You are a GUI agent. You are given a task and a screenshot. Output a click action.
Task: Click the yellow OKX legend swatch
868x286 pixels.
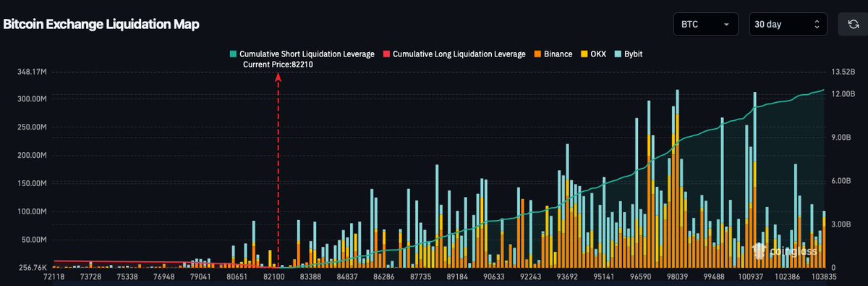click(584, 54)
